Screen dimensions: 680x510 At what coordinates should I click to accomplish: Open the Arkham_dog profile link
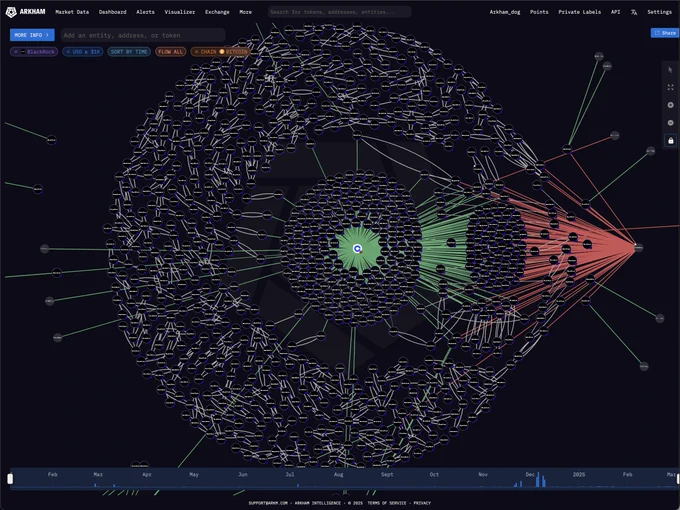[505, 12]
